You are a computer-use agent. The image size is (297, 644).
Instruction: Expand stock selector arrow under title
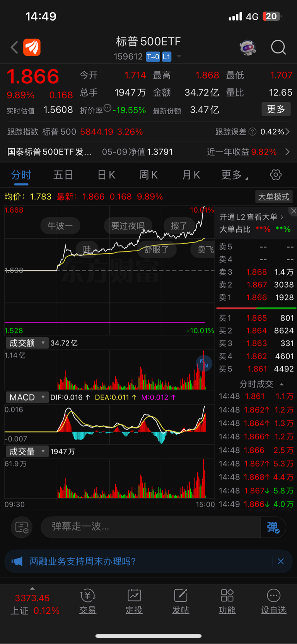point(179,57)
